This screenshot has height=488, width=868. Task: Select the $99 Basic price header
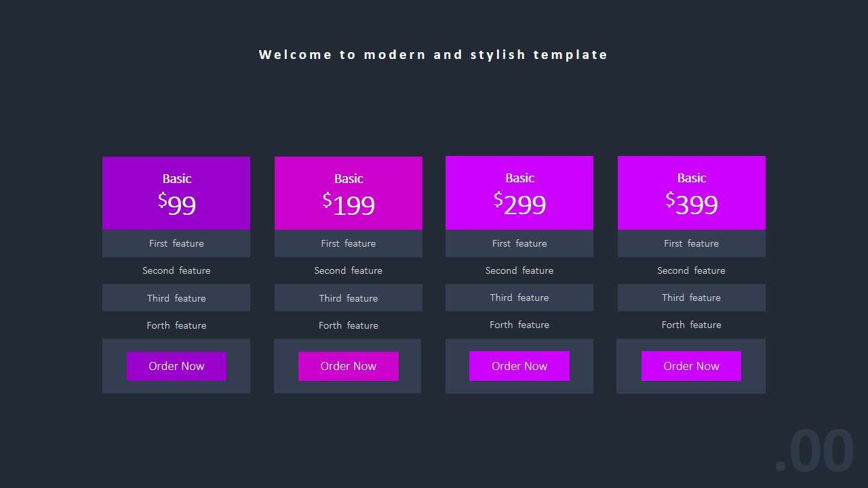(176, 193)
